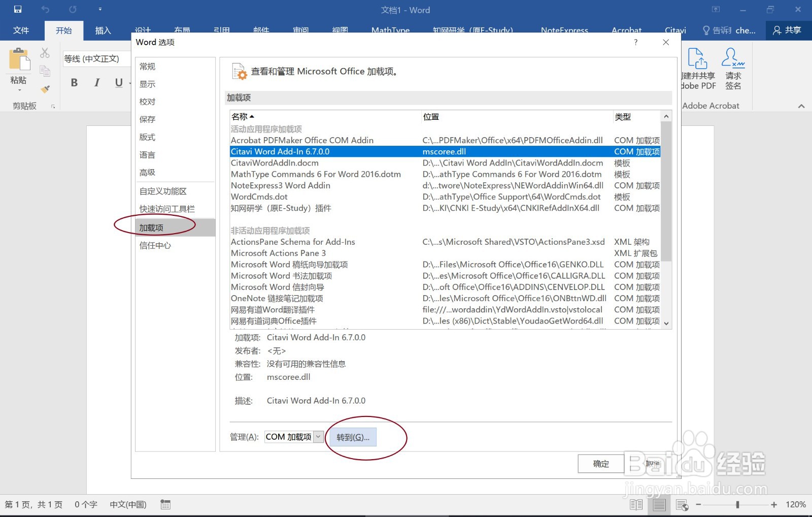This screenshot has height=517, width=812.
Task: Open the 管理 COM 加载项 dropdown
Action: [x=317, y=437]
